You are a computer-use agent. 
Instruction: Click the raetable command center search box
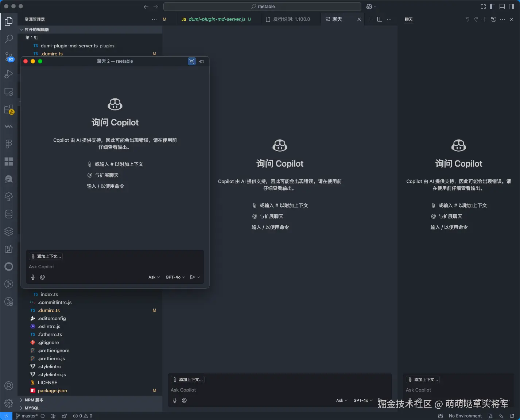click(x=262, y=7)
